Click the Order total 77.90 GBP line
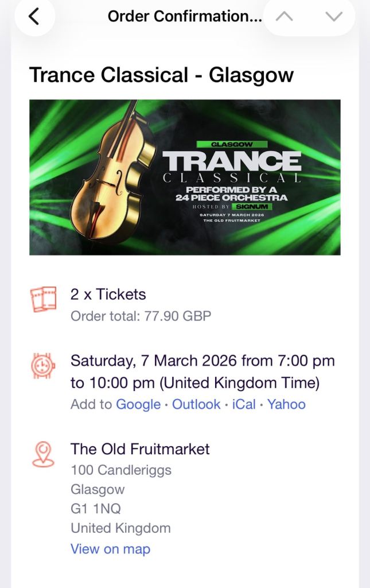370x588 pixels. [x=141, y=316]
